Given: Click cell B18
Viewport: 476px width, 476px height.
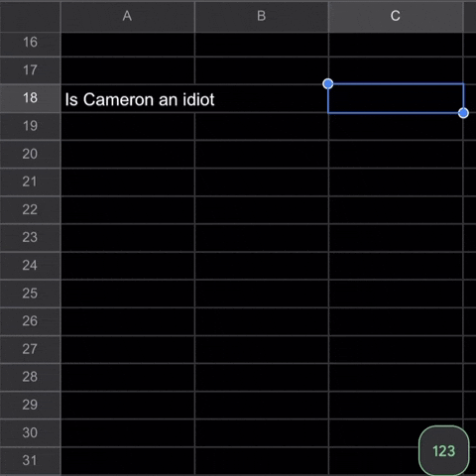Looking at the screenshot, I should [x=262, y=98].
